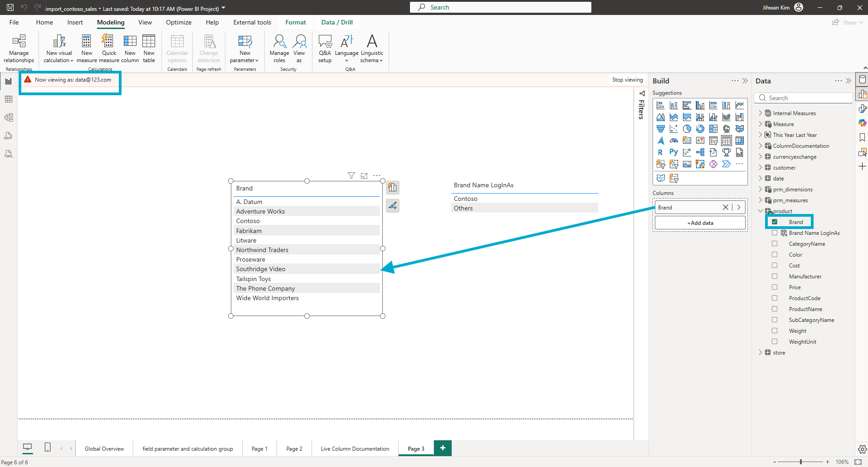Check the Brand Name LogInAs field
868x467 pixels.
(x=775, y=233)
